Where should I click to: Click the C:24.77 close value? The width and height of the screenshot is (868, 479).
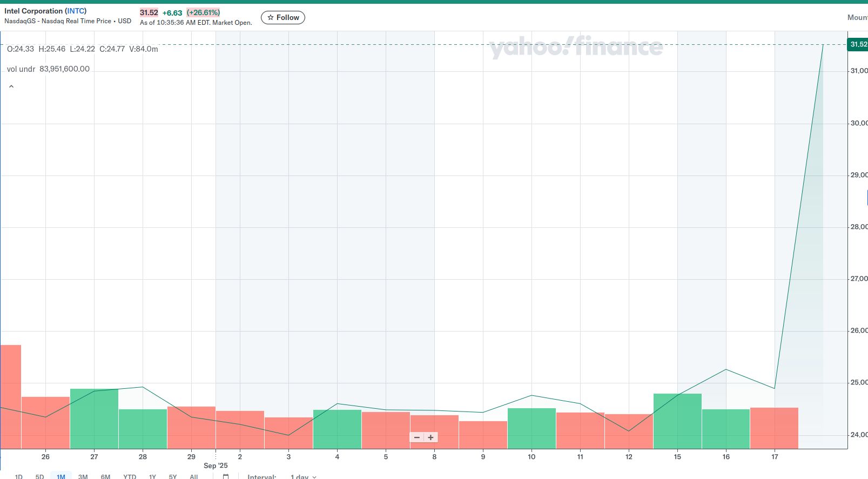point(112,49)
